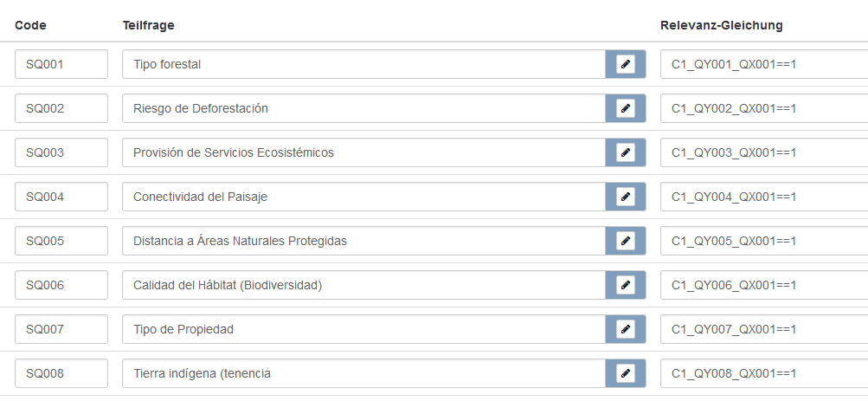This screenshot has height=401, width=868.
Task: Click the SQ006 code field
Action: pyautogui.click(x=61, y=285)
